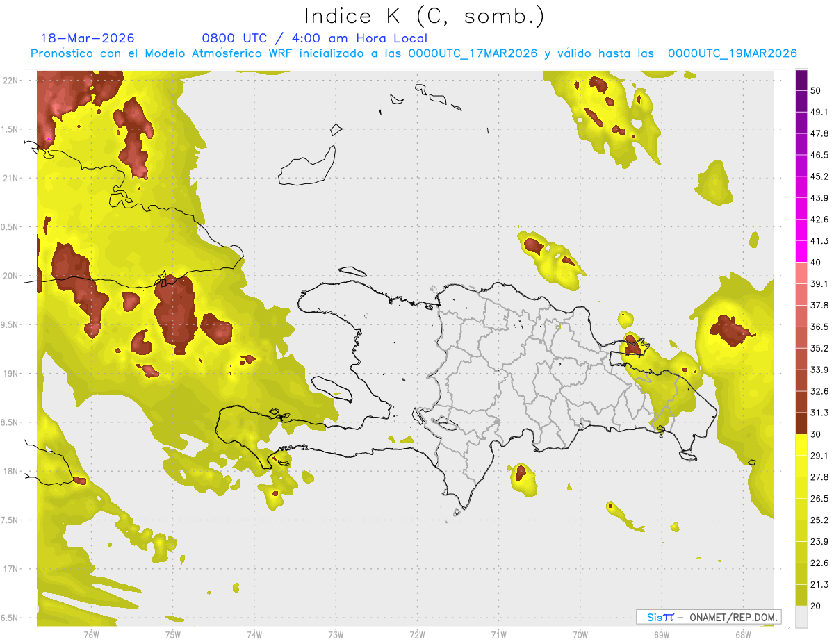Click the '50' colorbar label

(x=817, y=91)
